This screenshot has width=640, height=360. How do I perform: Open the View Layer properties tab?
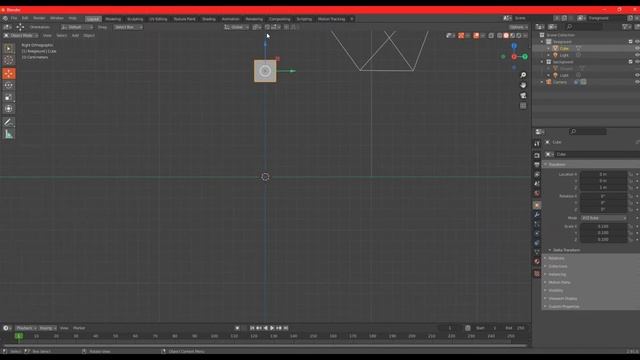click(x=537, y=175)
